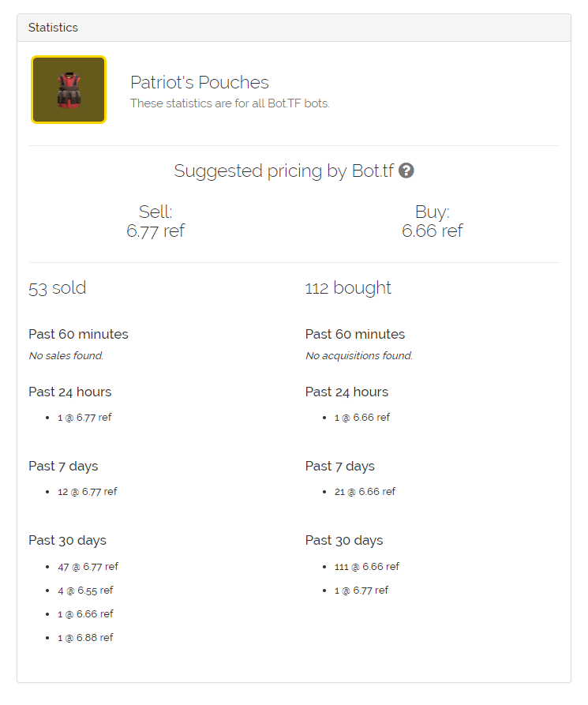This screenshot has height=705, width=588.
Task: Click the No sales found text
Action: pos(66,355)
